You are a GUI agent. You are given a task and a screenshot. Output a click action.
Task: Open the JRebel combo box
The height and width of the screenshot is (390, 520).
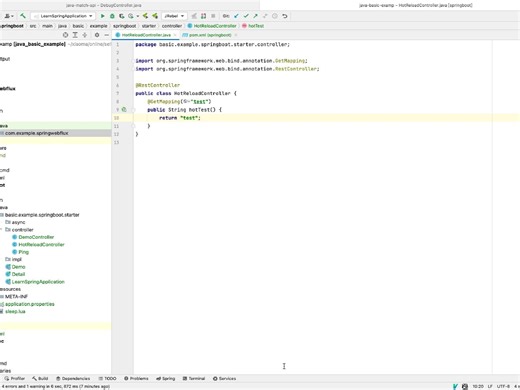174,16
